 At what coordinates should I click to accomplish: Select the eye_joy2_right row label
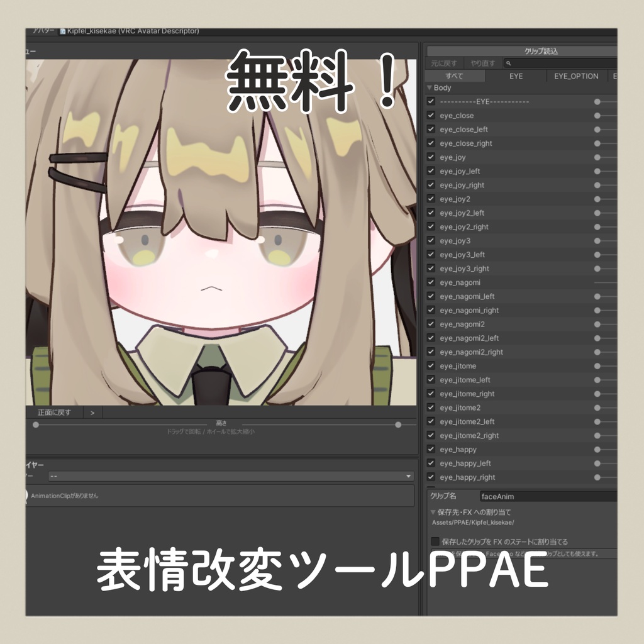click(464, 226)
